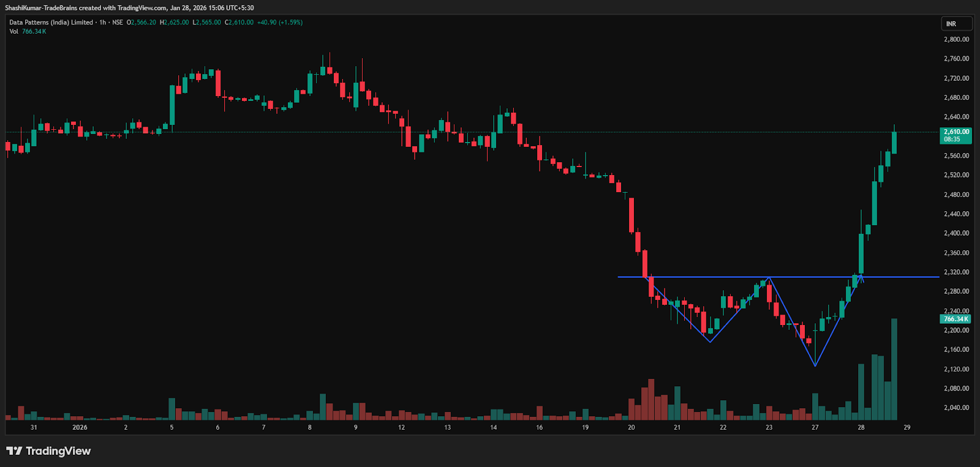Click the 2,800.00 price axis label
The width and height of the screenshot is (980, 467).
[x=956, y=39]
